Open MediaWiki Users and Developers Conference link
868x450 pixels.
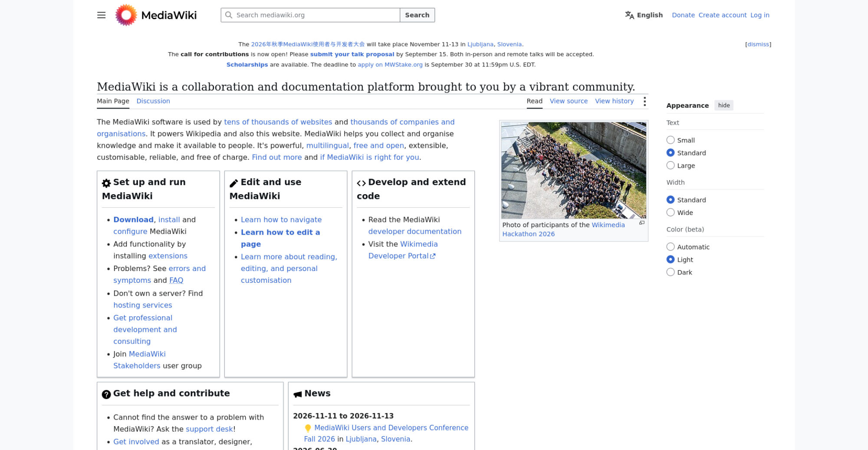[386, 433]
